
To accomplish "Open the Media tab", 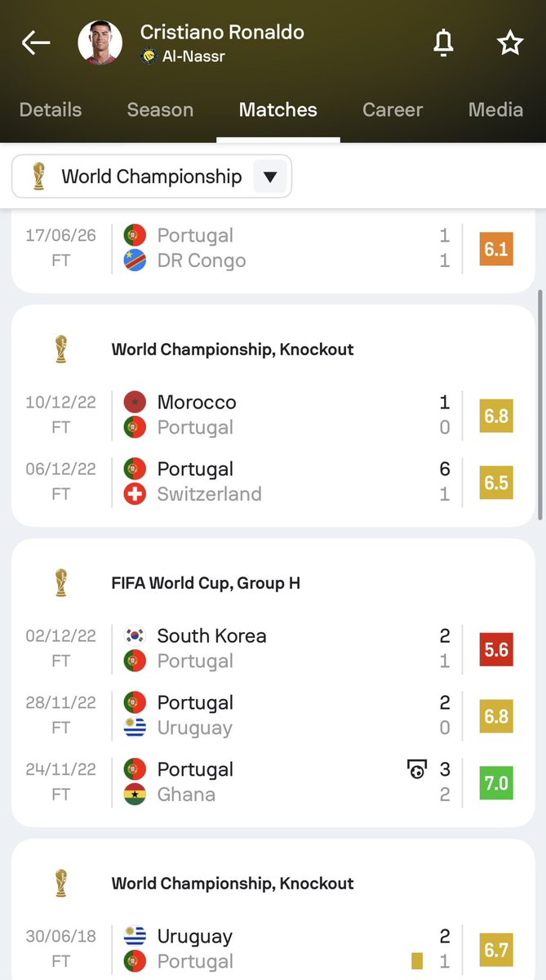I will coord(495,109).
